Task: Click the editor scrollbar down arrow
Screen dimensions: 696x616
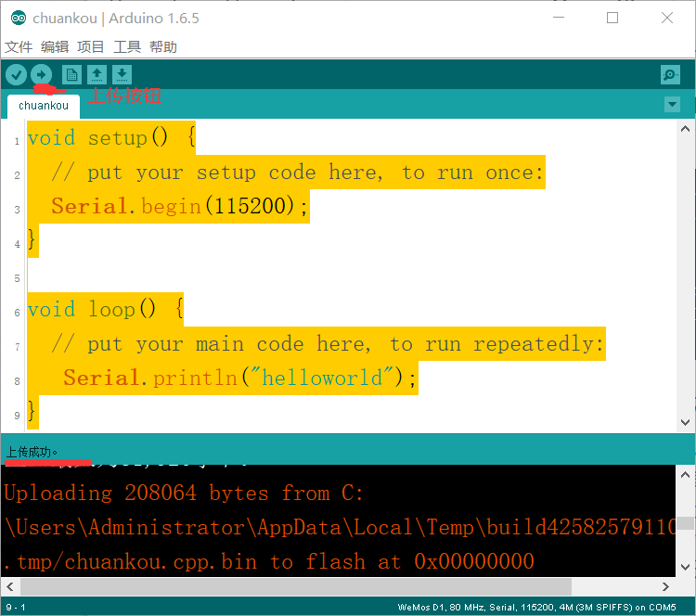Action: [686, 422]
